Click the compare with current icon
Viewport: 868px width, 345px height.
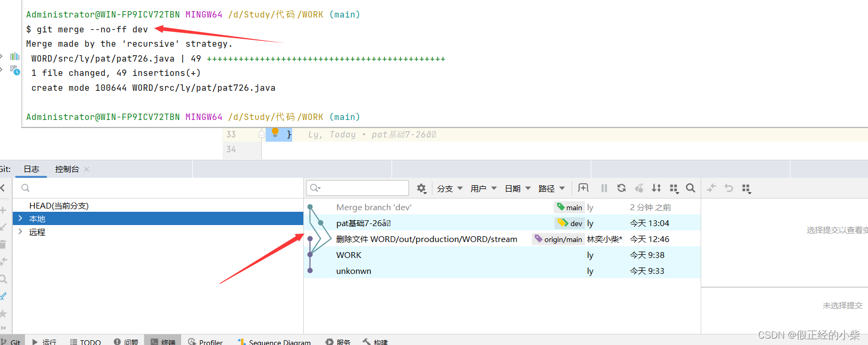tap(3, 261)
